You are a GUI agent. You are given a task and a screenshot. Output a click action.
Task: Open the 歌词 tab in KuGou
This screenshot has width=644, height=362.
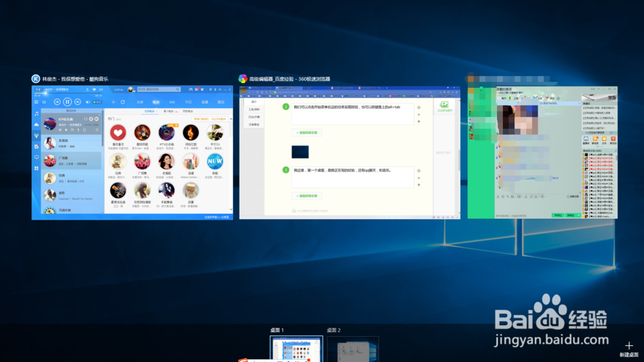(x=221, y=102)
